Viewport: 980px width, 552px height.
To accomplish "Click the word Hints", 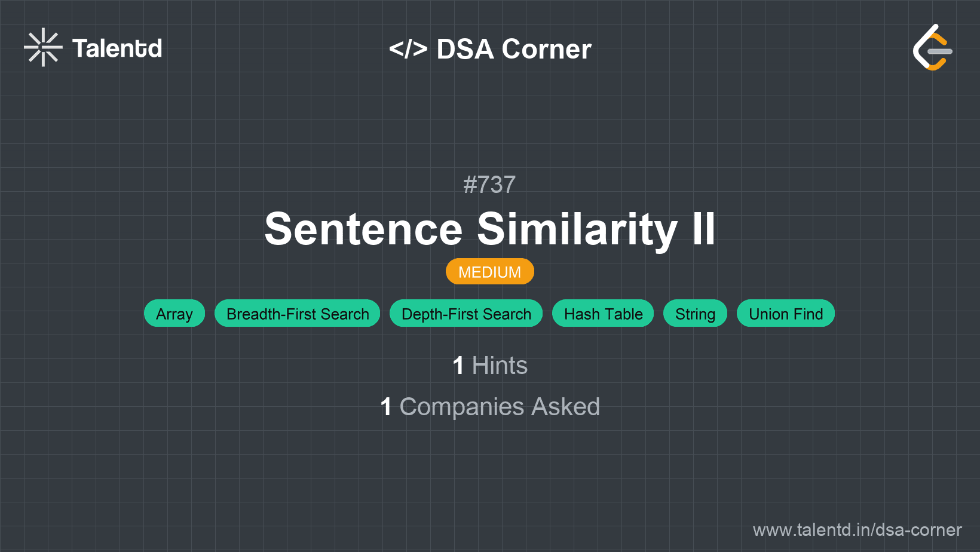I will (x=500, y=366).
